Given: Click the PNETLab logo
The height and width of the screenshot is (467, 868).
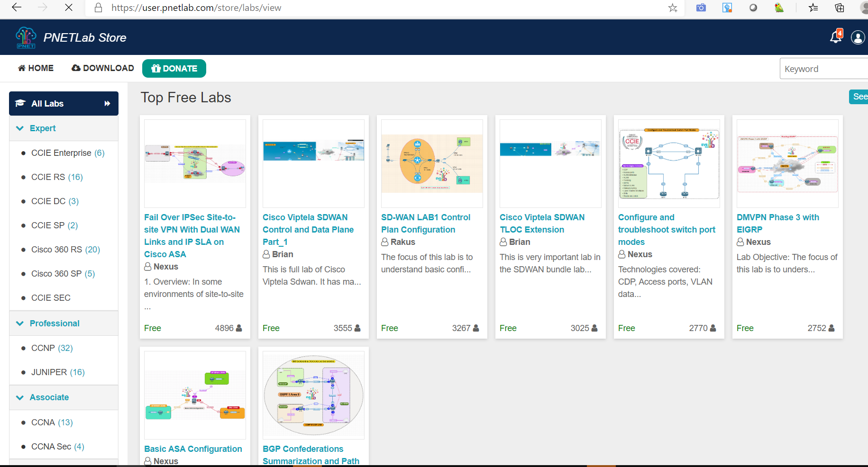Looking at the screenshot, I should (26, 37).
